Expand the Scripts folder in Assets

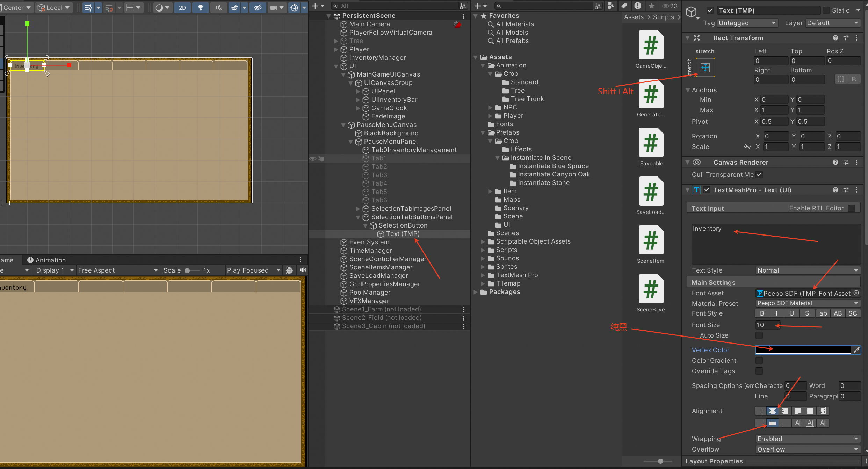[483, 250]
